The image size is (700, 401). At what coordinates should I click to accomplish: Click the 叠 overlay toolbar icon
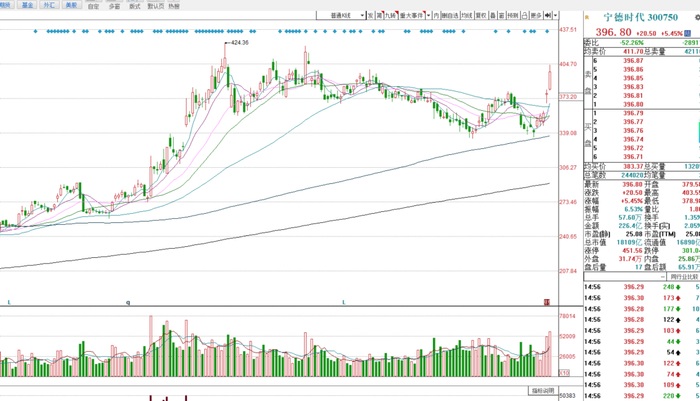tap(493, 16)
